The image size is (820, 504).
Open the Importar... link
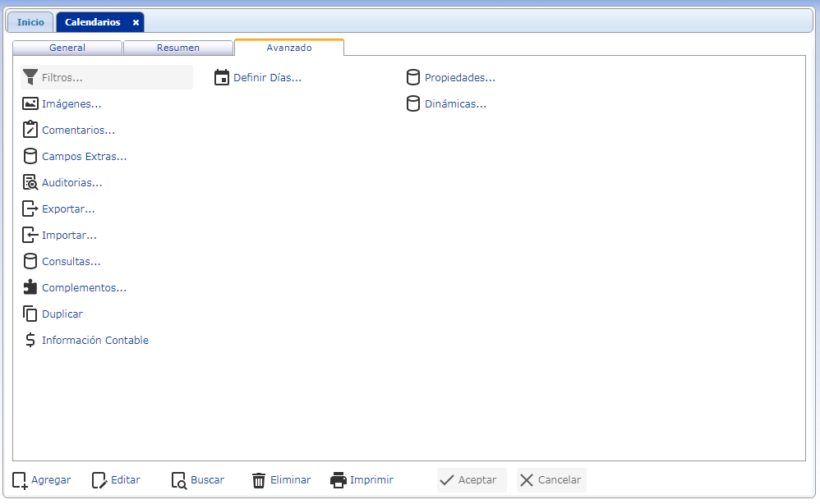(x=69, y=235)
